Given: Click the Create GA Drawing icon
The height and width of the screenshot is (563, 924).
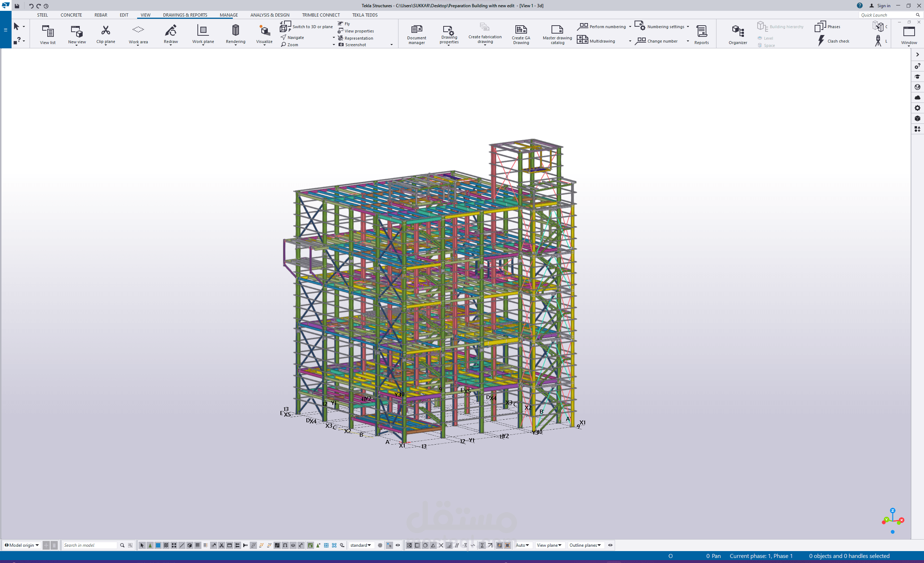Looking at the screenshot, I should (520, 30).
